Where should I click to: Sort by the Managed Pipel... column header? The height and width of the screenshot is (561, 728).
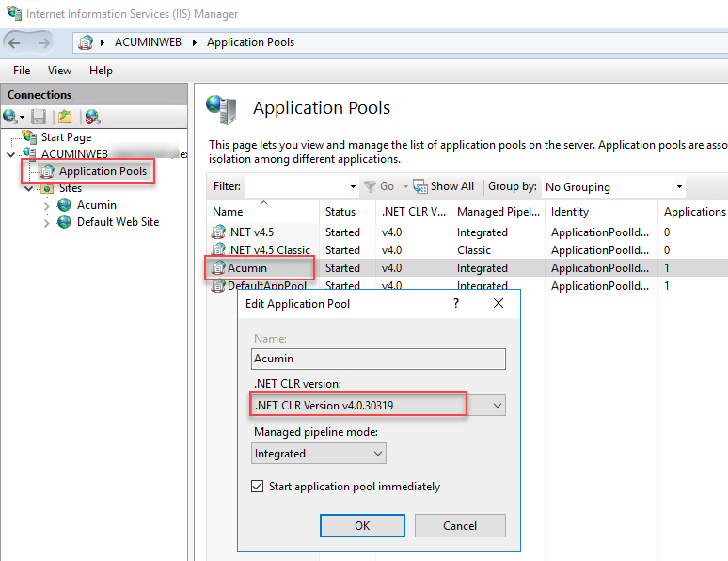click(499, 212)
